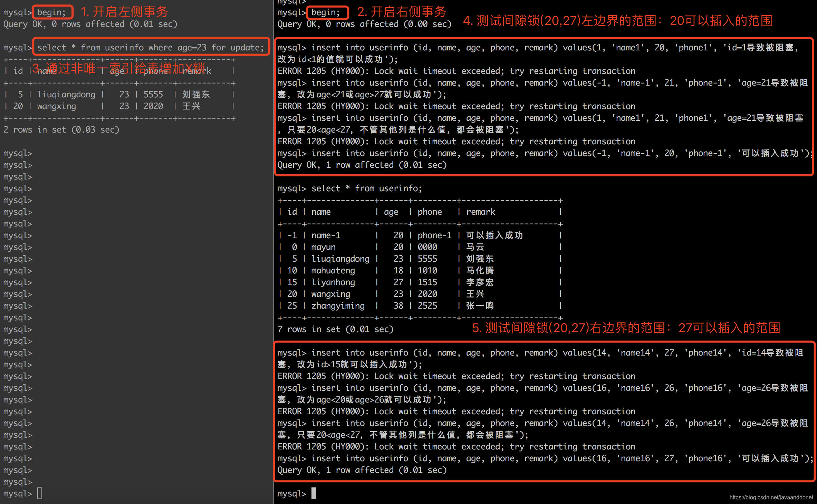Viewport: 817px width, 504px height.
Task: Click the left terminal's empty cursor box
Action: [40, 493]
